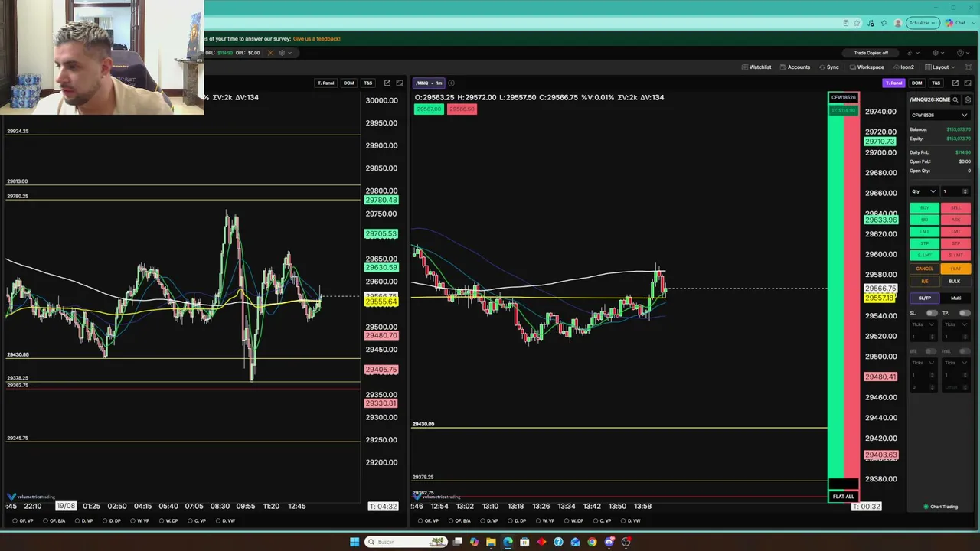Toggle the TP switch on
This screenshot has width=980, height=551.
point(964,313)
